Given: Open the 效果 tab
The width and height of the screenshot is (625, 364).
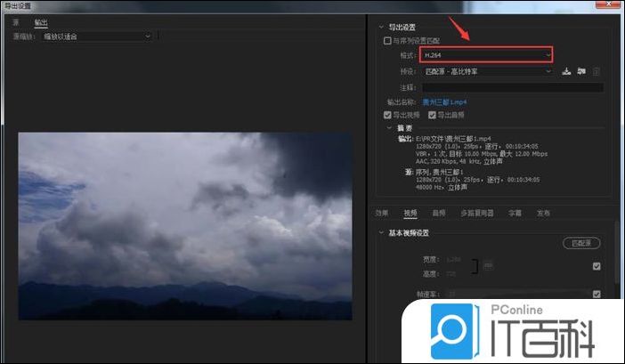Looking at the screenshot, I should (x=381, y=213).
